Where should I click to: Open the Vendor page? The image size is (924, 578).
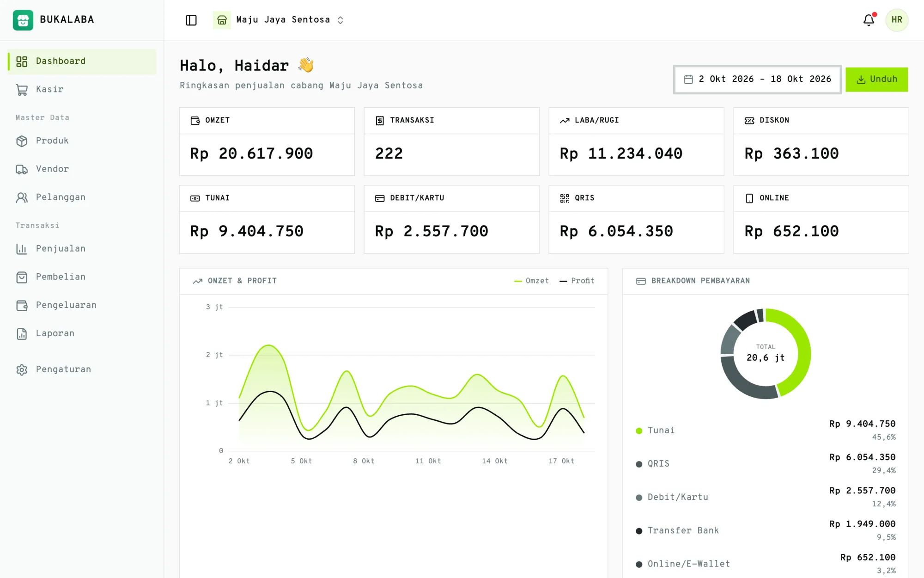[82, 169]
